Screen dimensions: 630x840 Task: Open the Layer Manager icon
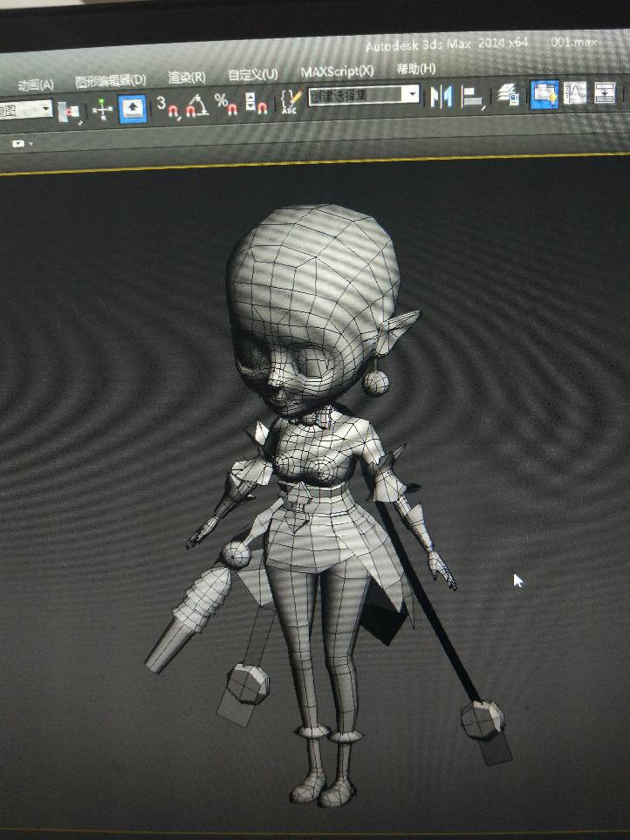pyautogui.click(x=507, y=95)
